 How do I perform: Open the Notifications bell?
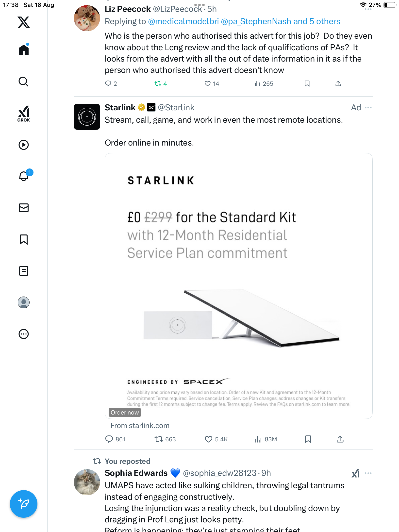24,176
